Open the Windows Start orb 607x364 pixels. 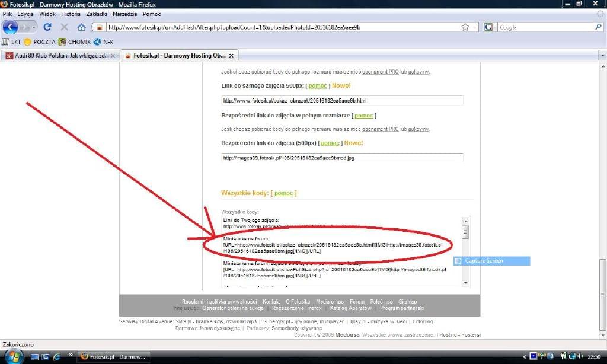pyautogui.click(x=13, y=356)
